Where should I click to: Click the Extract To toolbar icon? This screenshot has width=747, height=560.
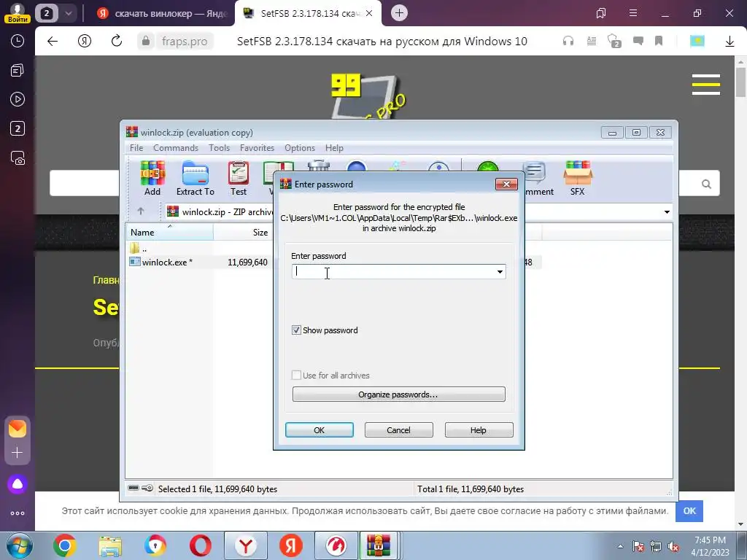point(196,178)
